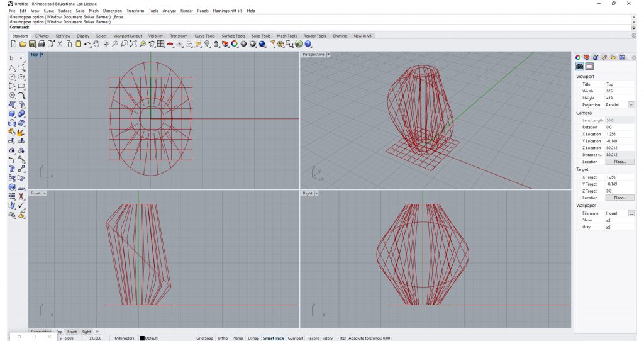This screenshot has width=644, height=341.
Task: Toggle Planar mode in status bar
Action: pyautogui.click(x=238, y=338)
